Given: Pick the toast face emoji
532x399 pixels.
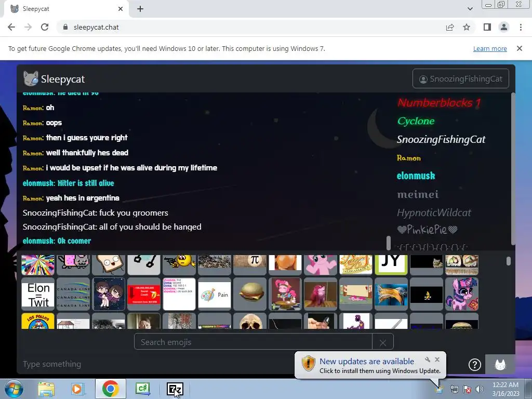Looking at the screenshot, I should click(x=109, y=264).
